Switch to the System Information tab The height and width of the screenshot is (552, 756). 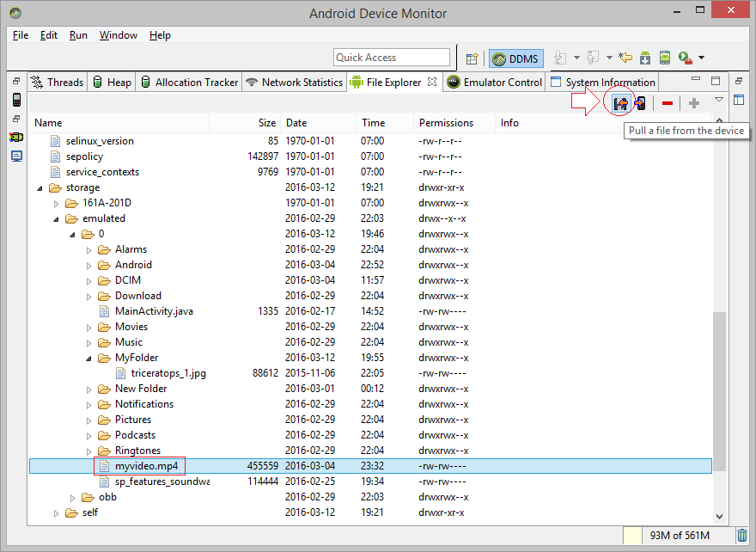click(603, 82)
